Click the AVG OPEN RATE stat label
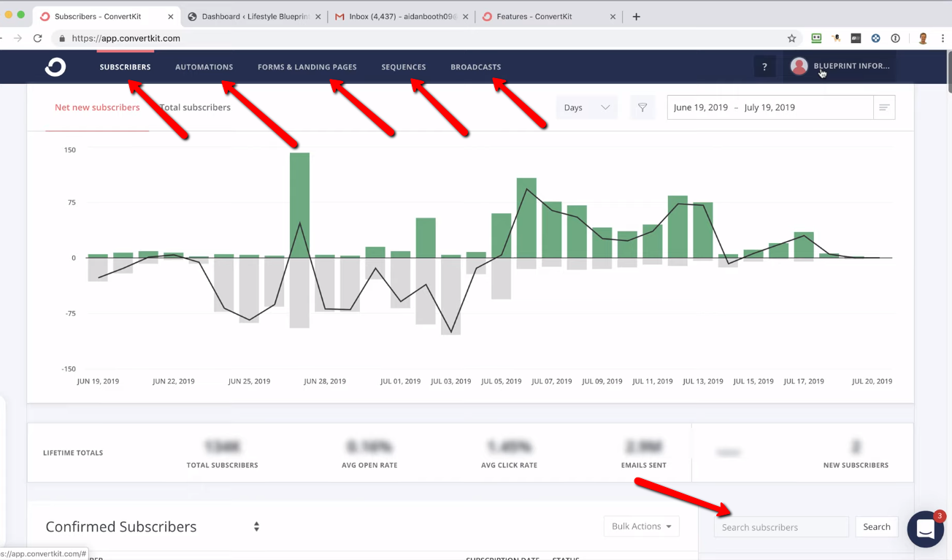Screen dimensions: 952x560 pos(369,465)
